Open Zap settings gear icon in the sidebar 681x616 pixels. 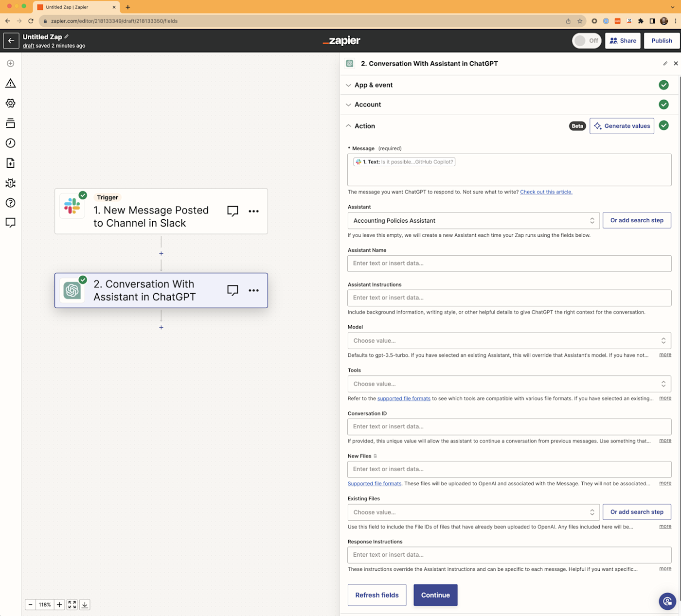10,103
